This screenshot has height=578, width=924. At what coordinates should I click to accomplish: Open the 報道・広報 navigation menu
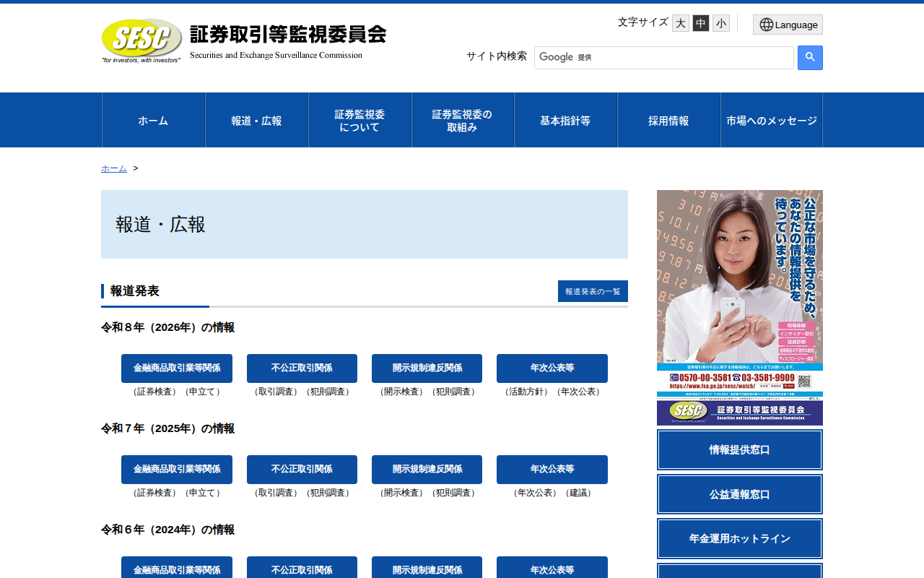point(256,120)
